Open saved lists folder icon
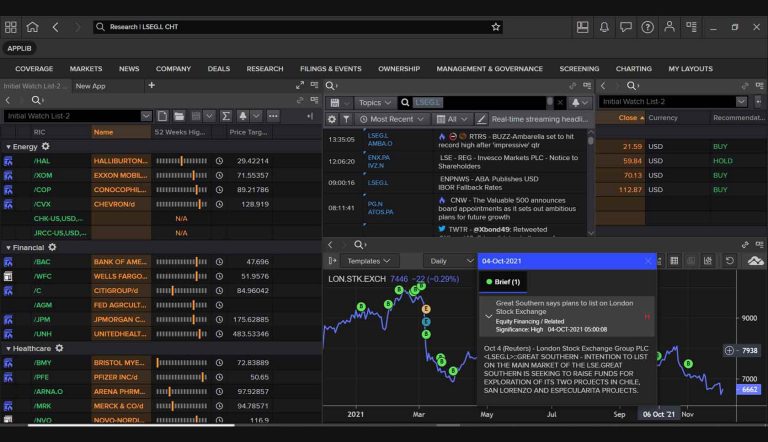The height and width of the screenshot is (442, 768). (179, 116)
